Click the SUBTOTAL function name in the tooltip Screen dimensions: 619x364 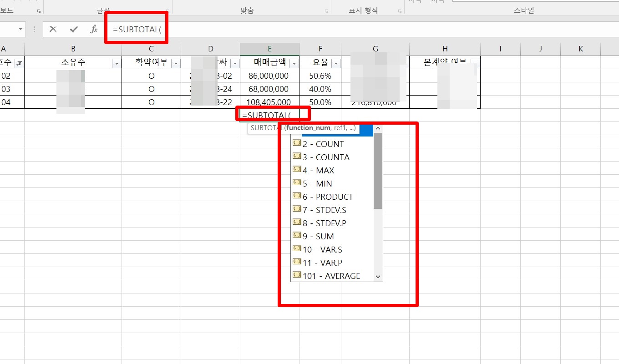(267, 128)
